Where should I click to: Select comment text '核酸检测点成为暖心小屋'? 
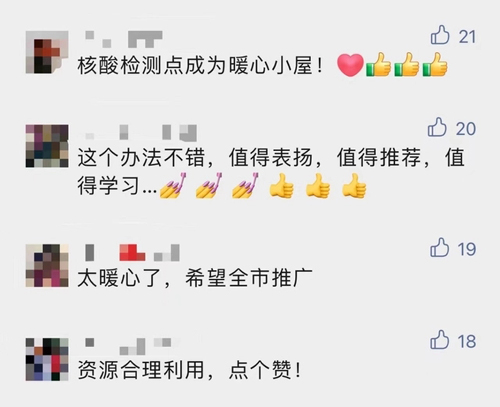[x=195, y=65]
